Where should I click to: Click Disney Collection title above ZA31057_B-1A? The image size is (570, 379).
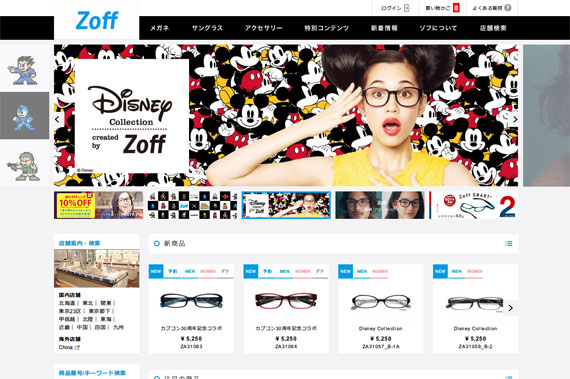point(381,328)
